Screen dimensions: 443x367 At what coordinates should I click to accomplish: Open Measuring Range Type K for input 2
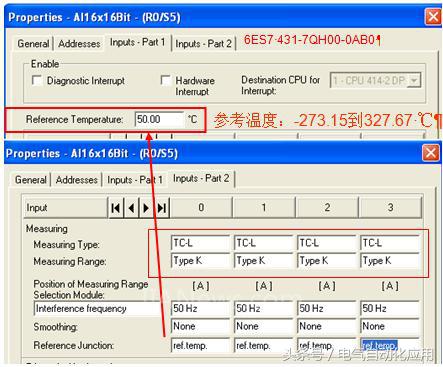coord(326,260)
